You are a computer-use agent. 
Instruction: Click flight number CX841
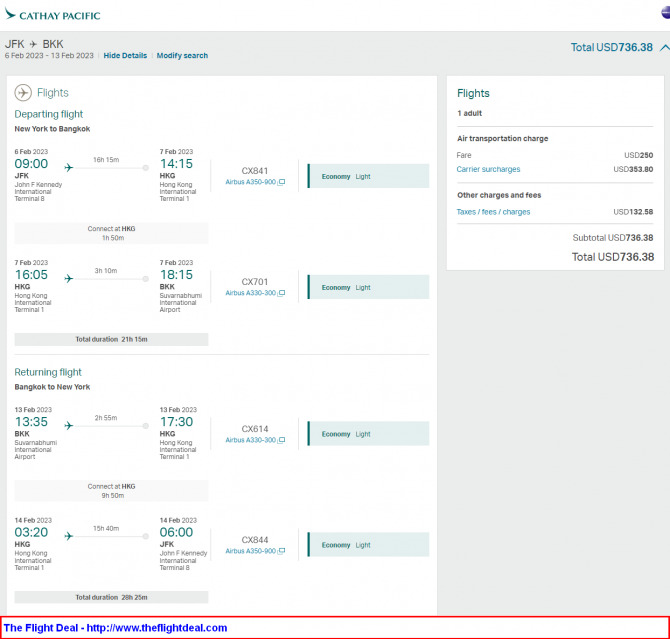click(x=255, y=171)
